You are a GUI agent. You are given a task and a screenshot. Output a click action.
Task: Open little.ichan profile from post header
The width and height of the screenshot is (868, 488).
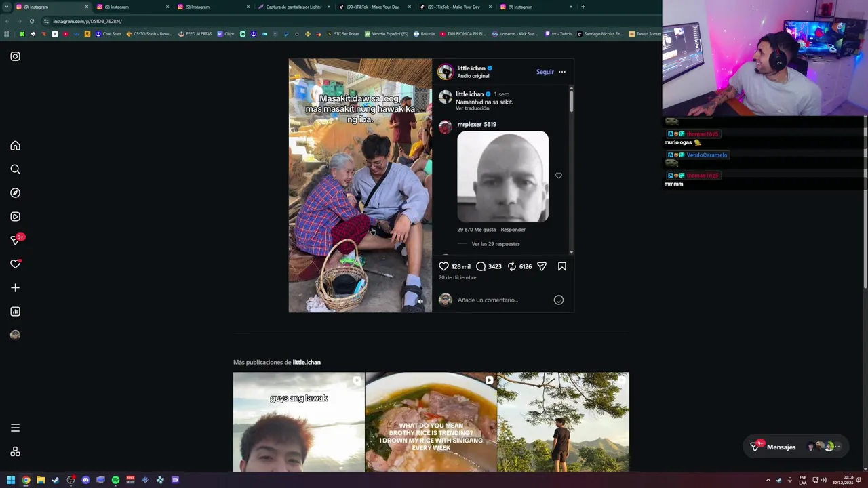[471, 68]
